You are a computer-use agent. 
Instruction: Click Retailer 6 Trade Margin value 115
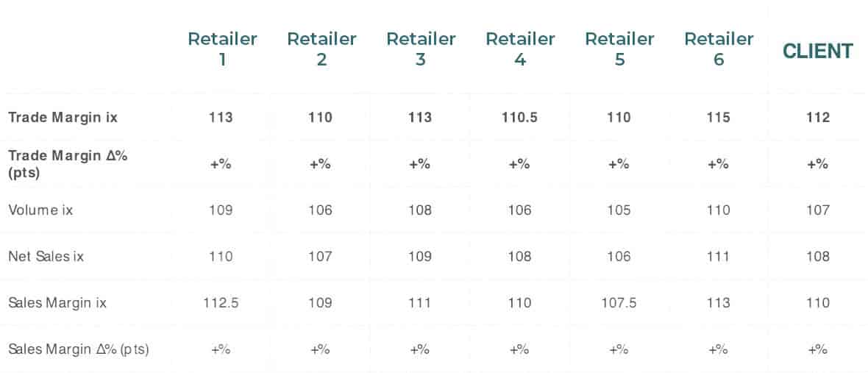coord(719,117)
